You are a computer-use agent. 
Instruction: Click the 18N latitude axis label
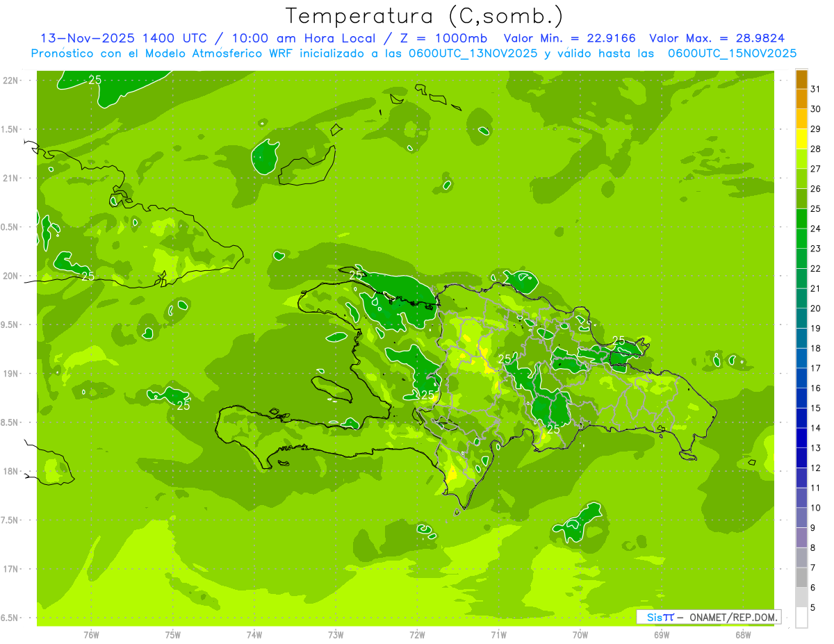click(12, 471)
